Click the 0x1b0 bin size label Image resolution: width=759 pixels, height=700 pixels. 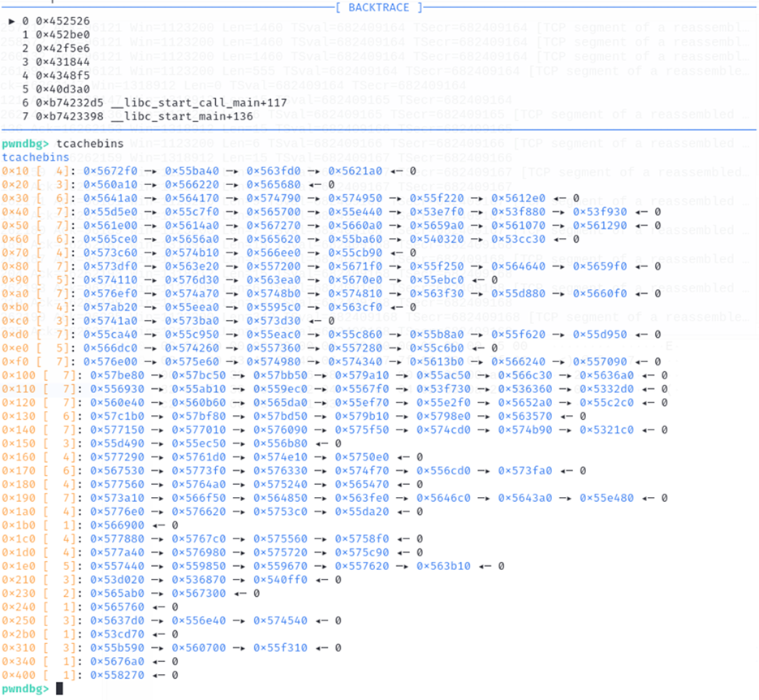[19, 525]
